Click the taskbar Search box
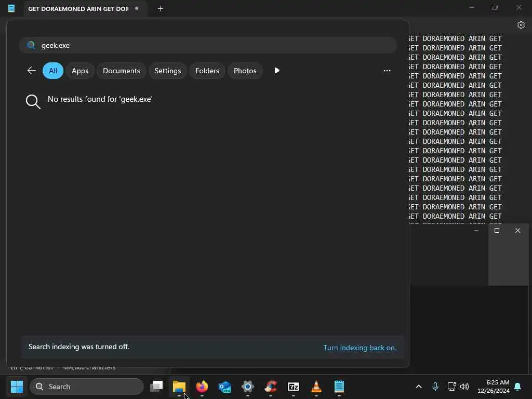 click(x=87, y=387)
